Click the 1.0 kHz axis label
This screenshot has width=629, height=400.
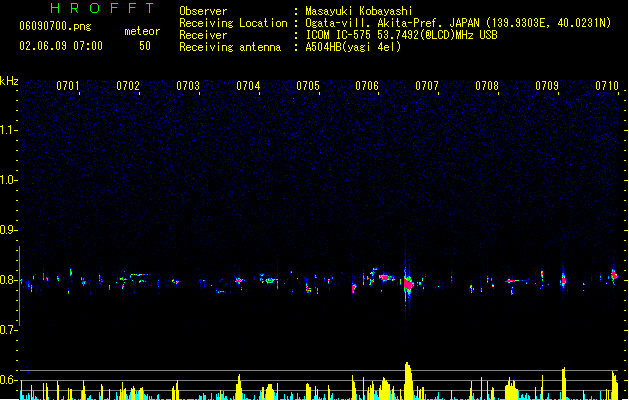(x=7, y=180)
